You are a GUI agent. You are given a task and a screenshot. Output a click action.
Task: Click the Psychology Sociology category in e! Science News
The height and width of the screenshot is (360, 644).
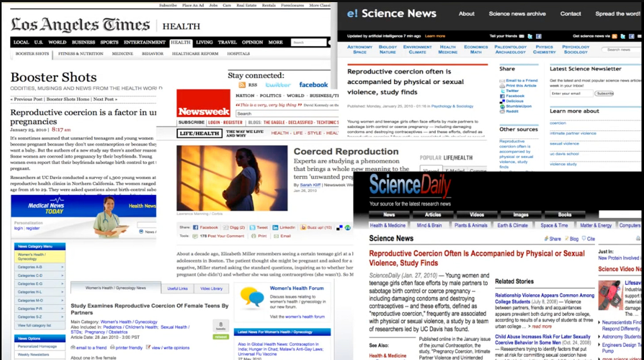pyautogui.click(x=575, y=50)
